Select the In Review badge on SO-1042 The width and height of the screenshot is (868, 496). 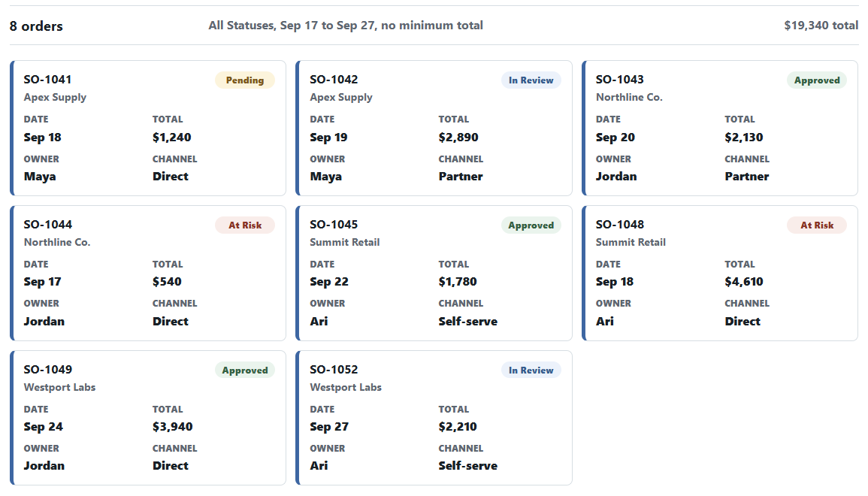(531, 80)
